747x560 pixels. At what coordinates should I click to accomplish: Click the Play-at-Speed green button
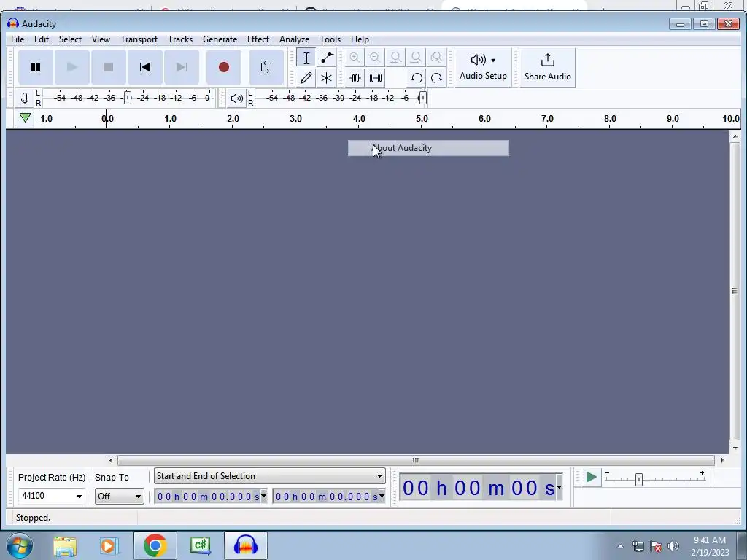tap(591, 477)
